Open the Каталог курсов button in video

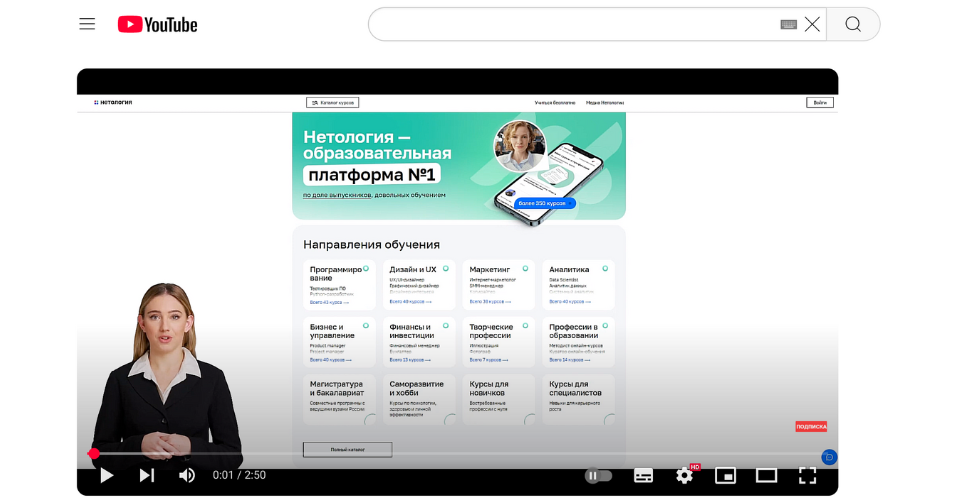(333, 103)
